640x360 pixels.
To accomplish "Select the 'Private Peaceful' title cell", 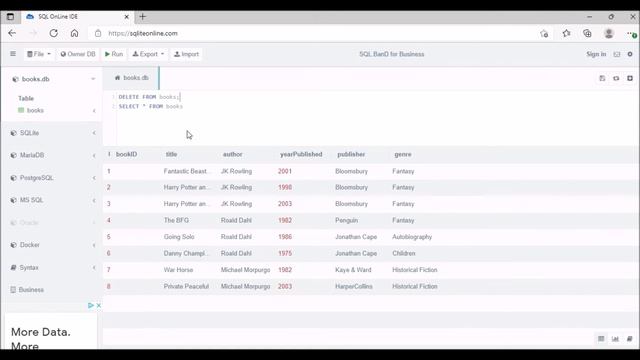I will coord(186,287).
